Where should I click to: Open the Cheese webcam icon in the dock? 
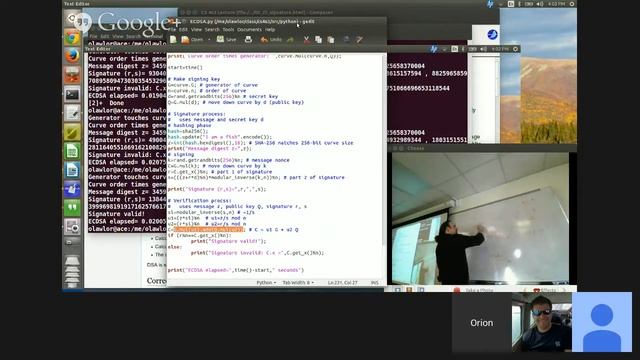(x=72, y=227)
